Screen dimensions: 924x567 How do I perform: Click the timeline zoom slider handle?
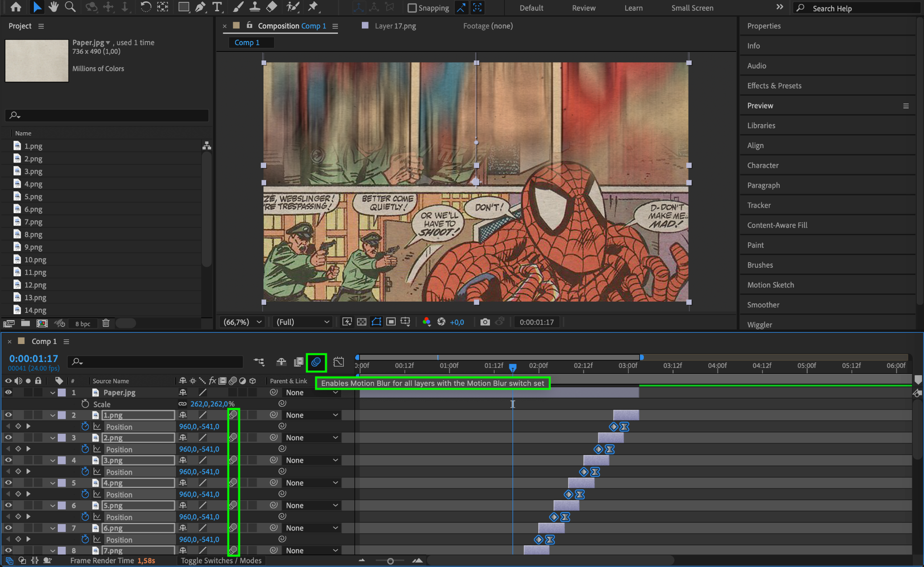coord(390,561)
